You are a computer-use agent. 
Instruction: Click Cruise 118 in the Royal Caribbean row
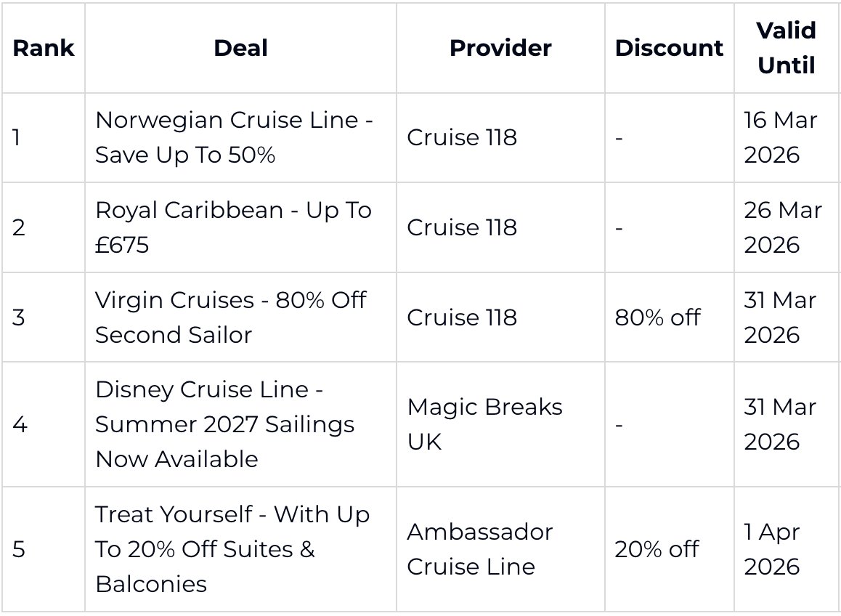pos(462,227)
